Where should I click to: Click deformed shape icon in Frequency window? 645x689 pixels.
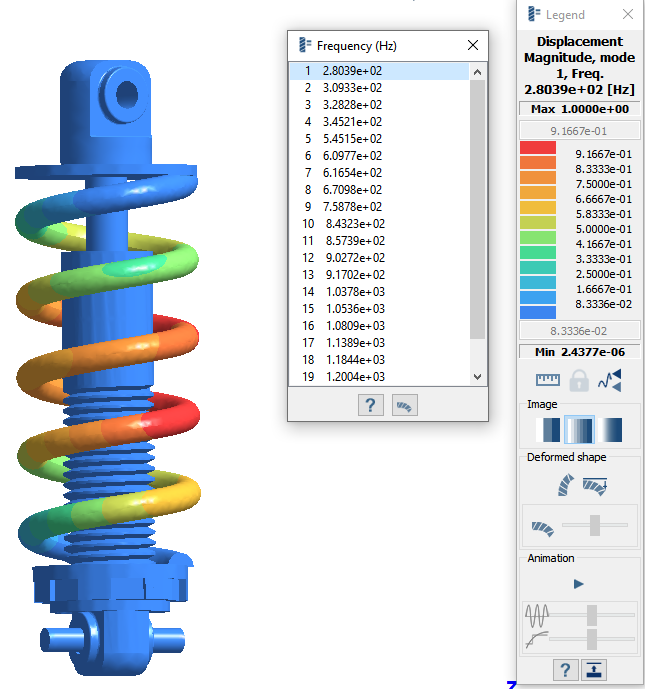(405, 405)
